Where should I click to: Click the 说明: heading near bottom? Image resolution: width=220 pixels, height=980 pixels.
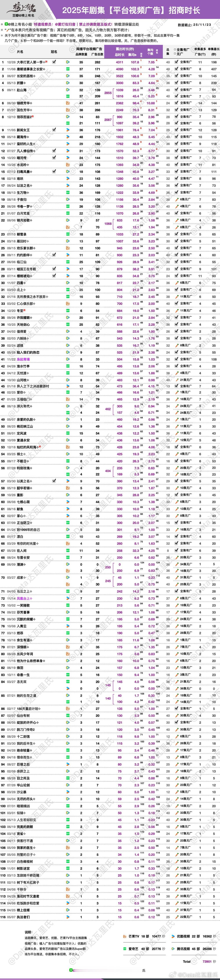click(x=29, y=932)
